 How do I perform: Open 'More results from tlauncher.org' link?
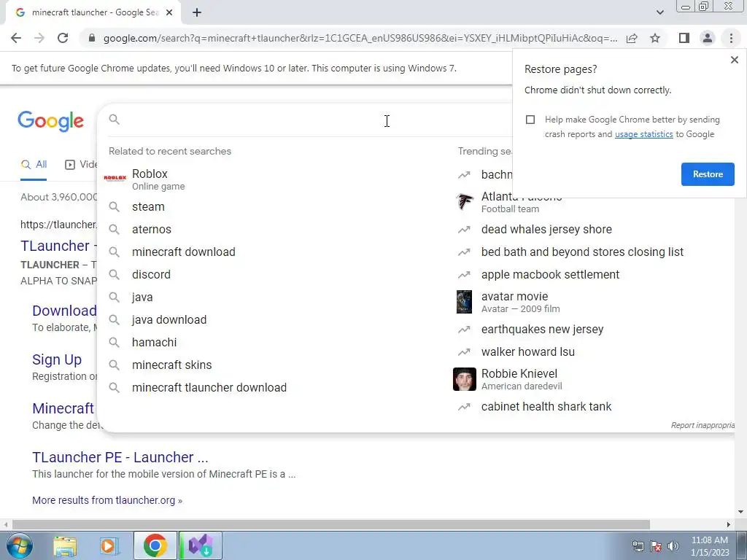coord(107,500)
